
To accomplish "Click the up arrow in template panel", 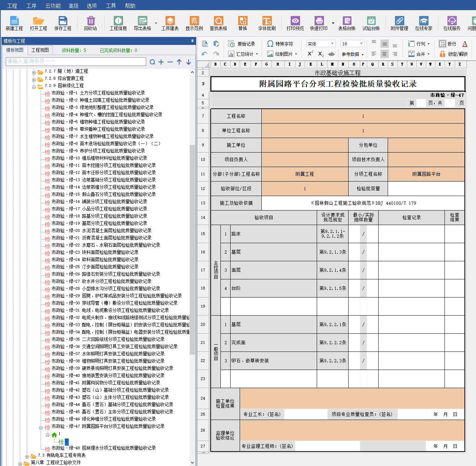I will tap(179, 62).
